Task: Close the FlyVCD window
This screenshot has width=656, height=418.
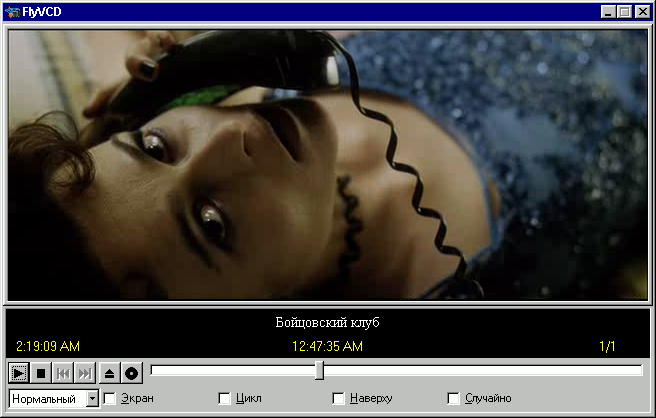Action: click(643, 12)
